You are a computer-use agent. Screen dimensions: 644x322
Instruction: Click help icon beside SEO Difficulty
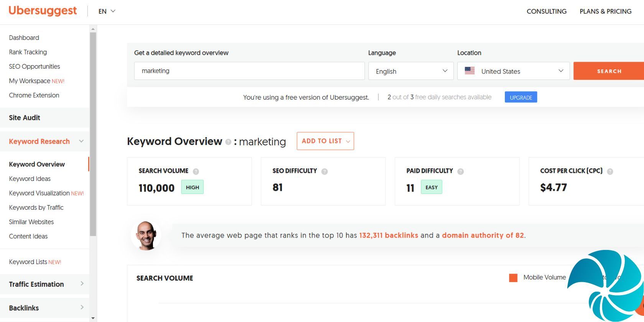point(324,171)
